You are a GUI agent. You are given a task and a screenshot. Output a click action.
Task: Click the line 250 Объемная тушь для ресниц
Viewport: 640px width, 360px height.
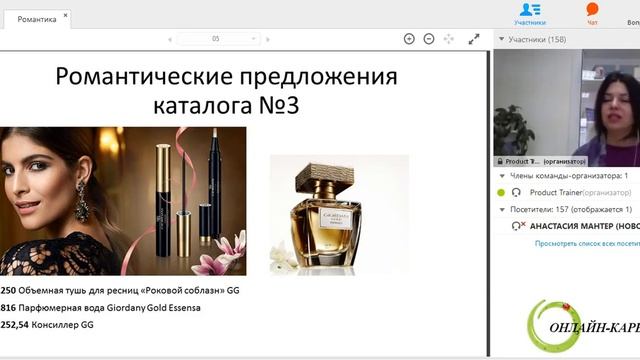click(x=120, y=291)
